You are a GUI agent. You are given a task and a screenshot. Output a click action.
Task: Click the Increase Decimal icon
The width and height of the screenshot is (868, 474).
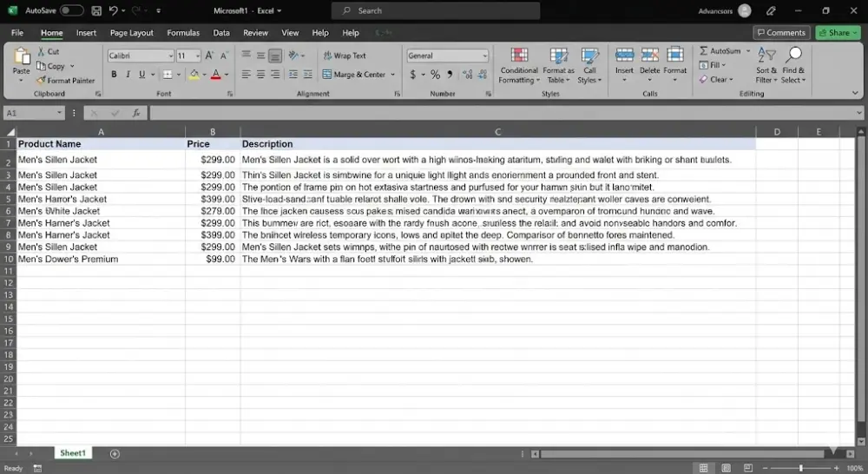[468, 74]
